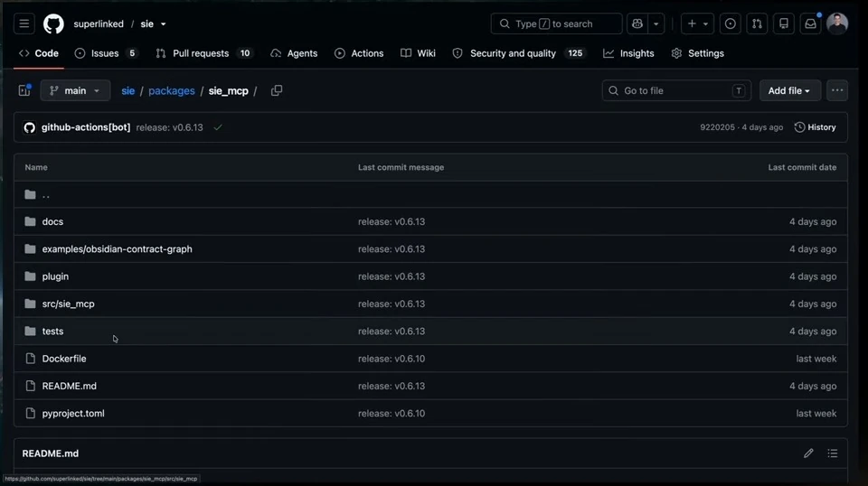This screenshot has height=486, width=868.
Task: Open the Copilot dropdown arrow
Action: (x=656, y=23)
